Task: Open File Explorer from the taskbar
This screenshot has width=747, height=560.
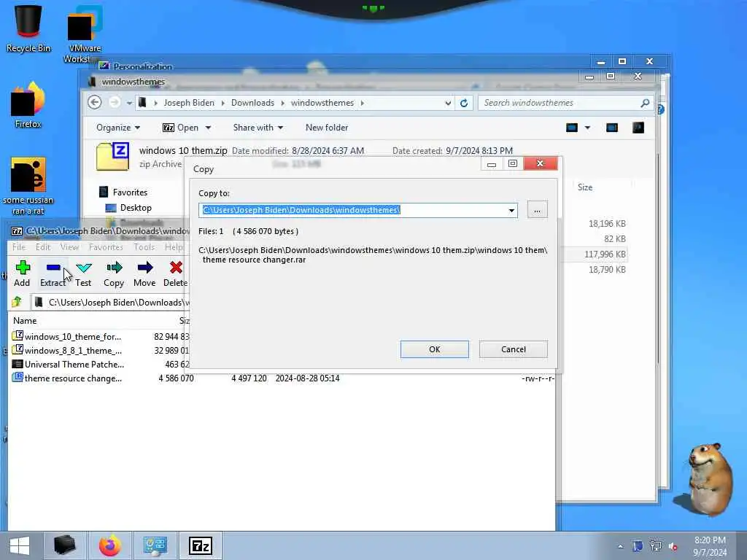Action: tap(64, 545)
